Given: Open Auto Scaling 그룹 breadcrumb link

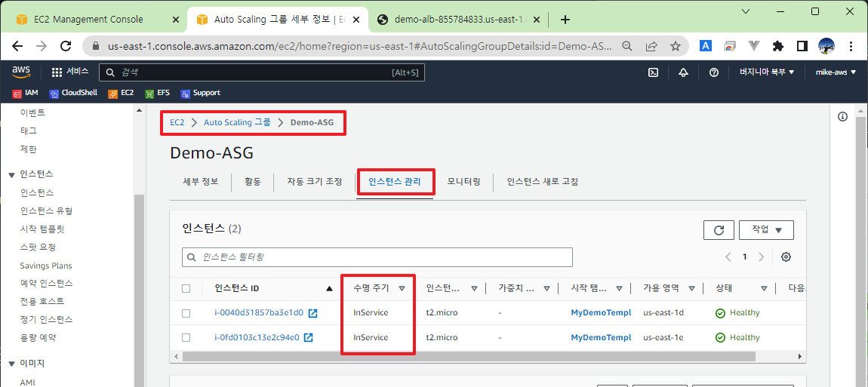Looking at the screenshot, I should coord(238,123).
